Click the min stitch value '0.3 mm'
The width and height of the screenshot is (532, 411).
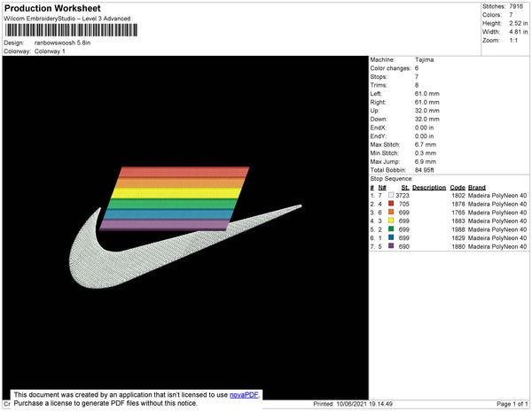click(x=425, y=153)
